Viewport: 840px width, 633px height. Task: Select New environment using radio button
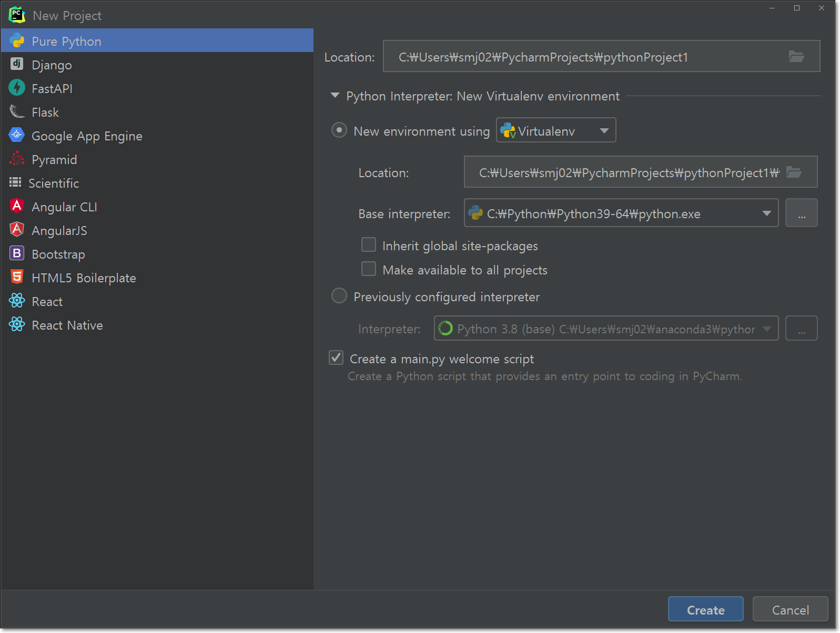click(x=339, y=130)
